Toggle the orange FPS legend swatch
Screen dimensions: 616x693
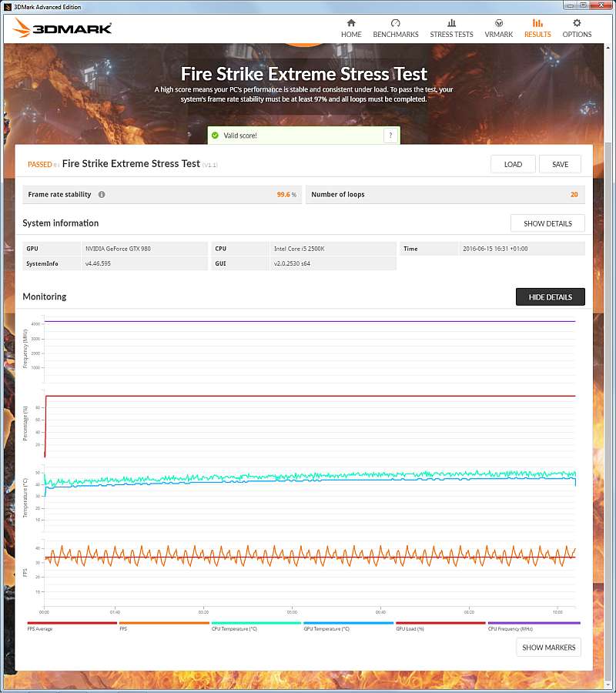(x=164, y=623)
